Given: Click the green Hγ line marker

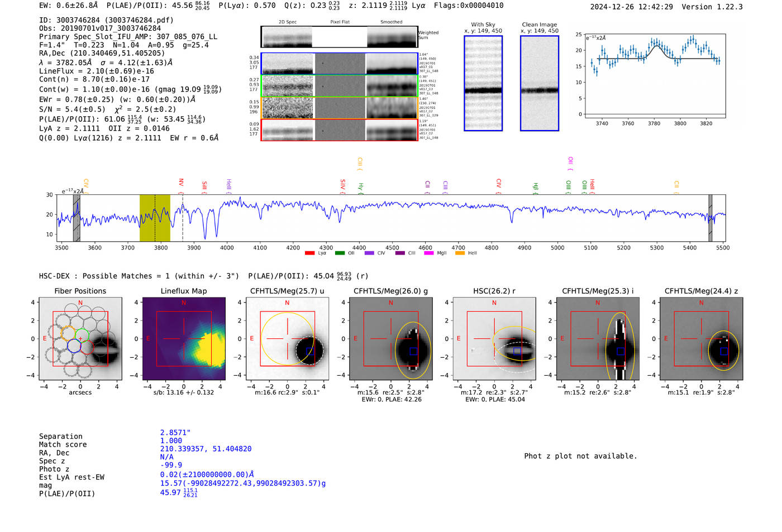Looking at the screenshot, I should (361, 188).
